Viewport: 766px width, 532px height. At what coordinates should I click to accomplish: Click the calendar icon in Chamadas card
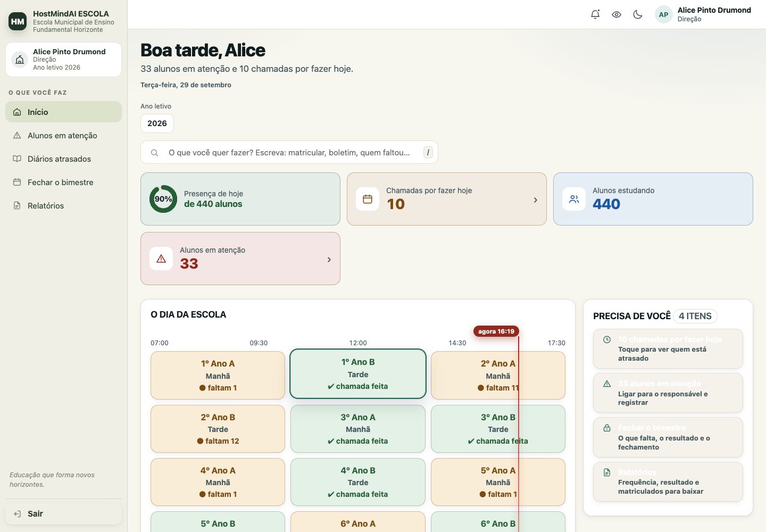(x=368, y=199)
